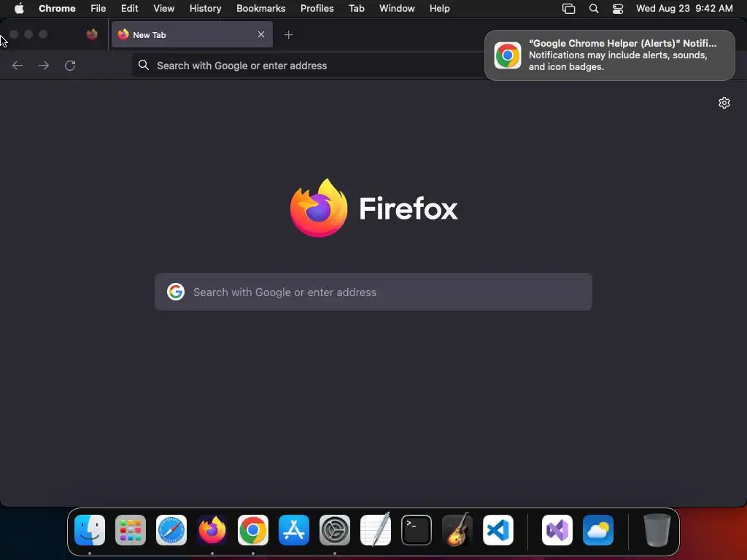Open System Settings from the Dock
This screenshot has width=747, height=560.
click(x=335, y=530)
